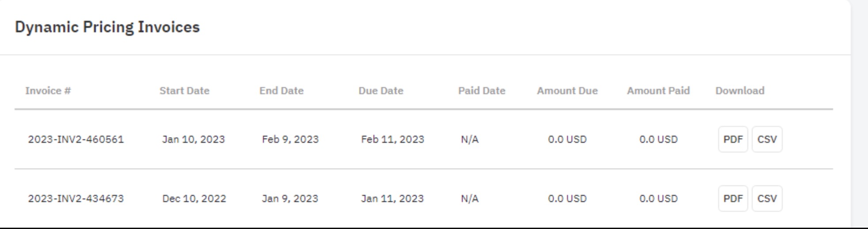Click the Invoice # column header

[48, 91]
